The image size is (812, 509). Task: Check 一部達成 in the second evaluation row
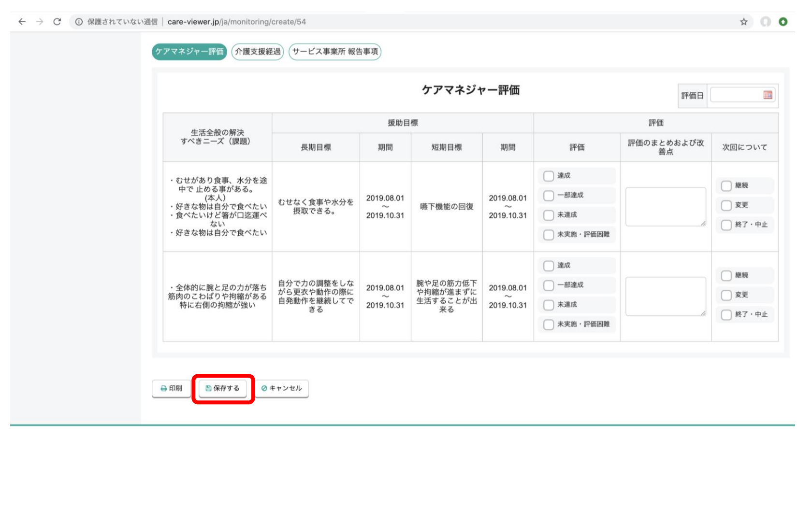[x=549, y=285]
